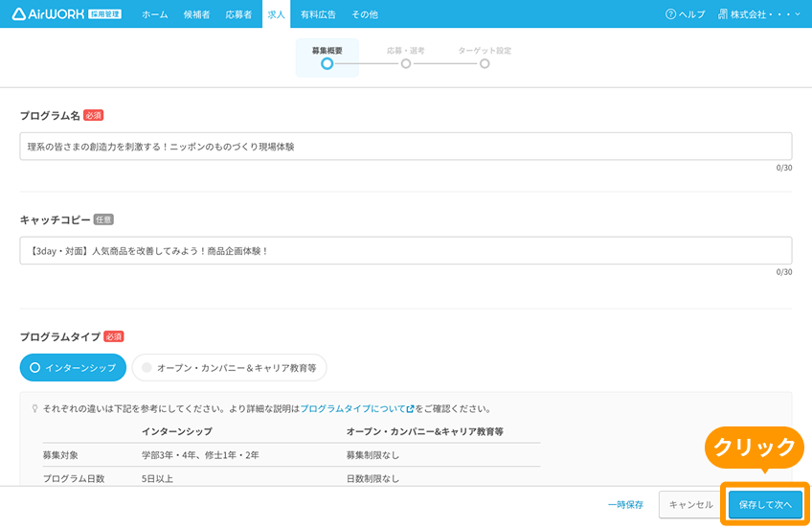812x529 pixels.
Task: Select the 求人 tab
Action: click(x=276, y=14)
